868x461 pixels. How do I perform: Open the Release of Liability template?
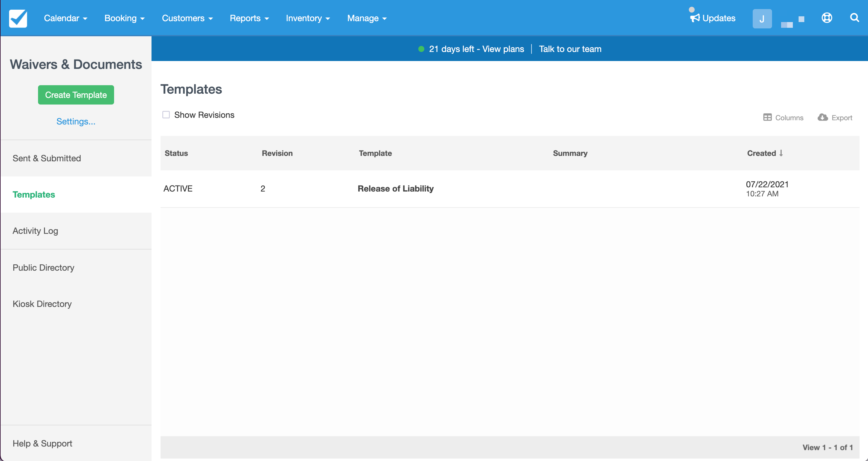pos(396,189)
